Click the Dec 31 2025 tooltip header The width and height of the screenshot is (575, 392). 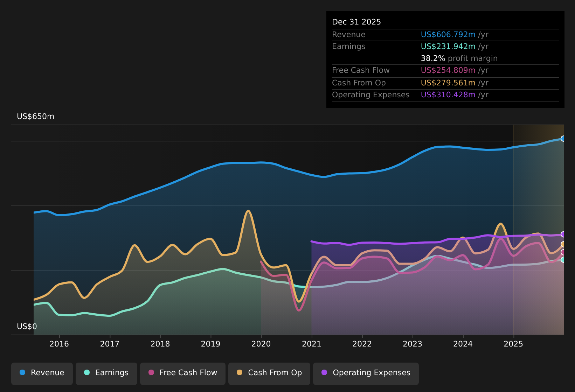[356, 22]
